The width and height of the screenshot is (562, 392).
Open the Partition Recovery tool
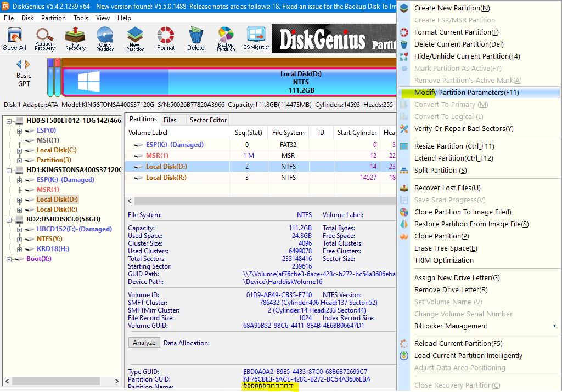[x=44, y=38]
